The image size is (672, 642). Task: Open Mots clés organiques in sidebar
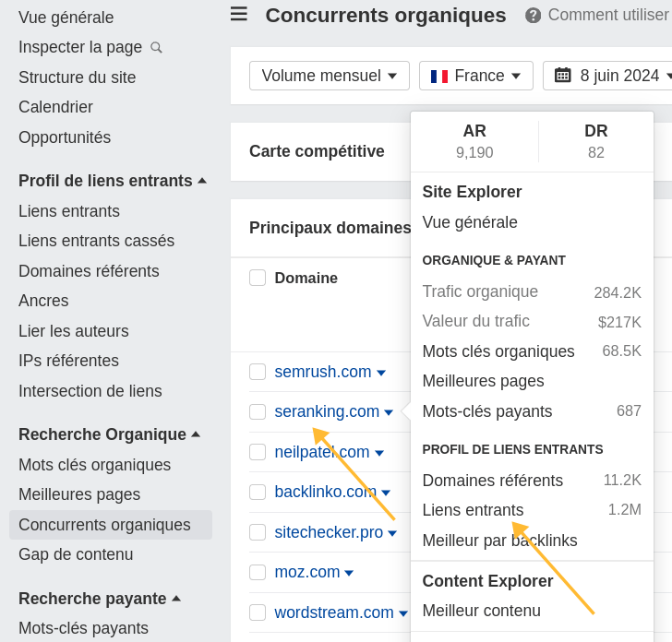tap(94, 465)
